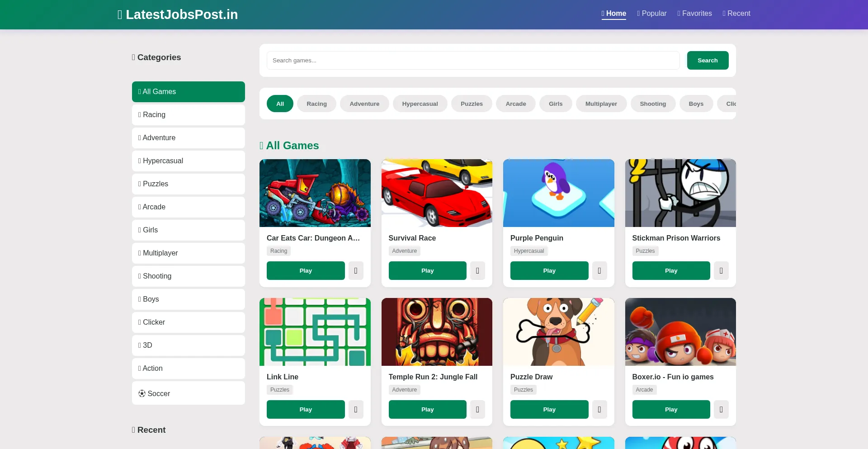
Task: Choose Arcade in the Categories sidebar
Action: tap(189, 207)
